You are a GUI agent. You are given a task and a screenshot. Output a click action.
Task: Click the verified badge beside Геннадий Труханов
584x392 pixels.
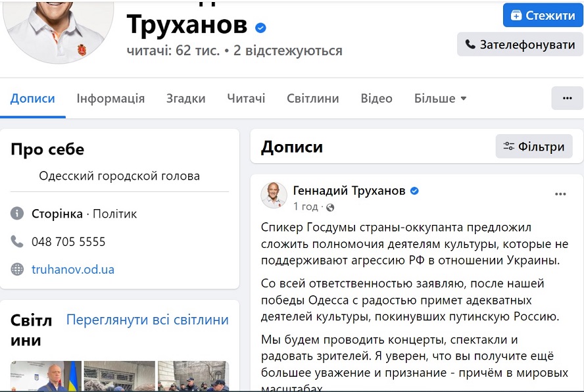coord(414,191)
